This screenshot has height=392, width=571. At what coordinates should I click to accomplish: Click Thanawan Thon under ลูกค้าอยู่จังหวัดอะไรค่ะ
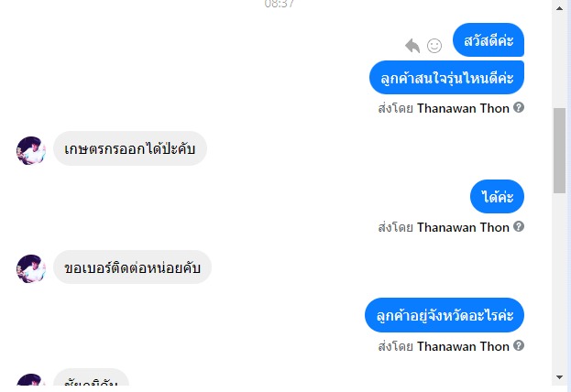(x=463, y=346)
